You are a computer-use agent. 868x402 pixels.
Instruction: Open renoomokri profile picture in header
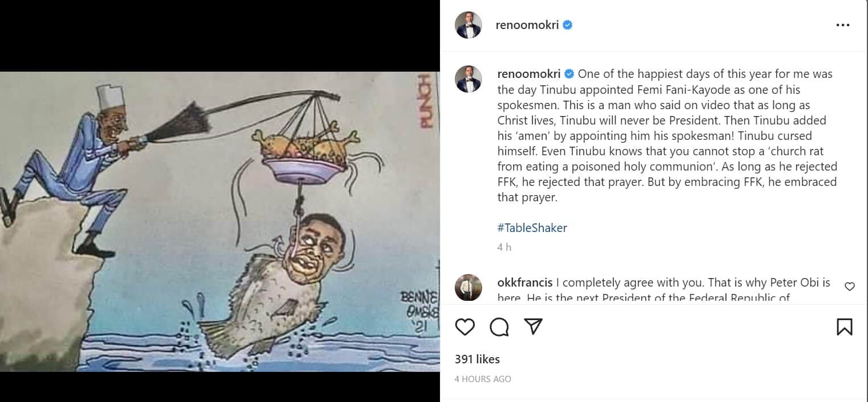pyautogui.click(x=468, y=25)
